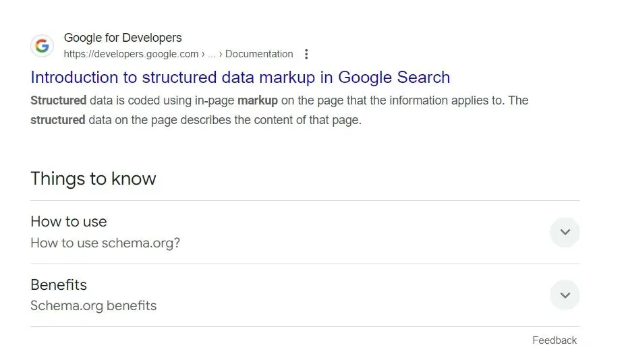Open Introduction to structured data markup link
Screen dimensions: 624x364
[240, 78]
